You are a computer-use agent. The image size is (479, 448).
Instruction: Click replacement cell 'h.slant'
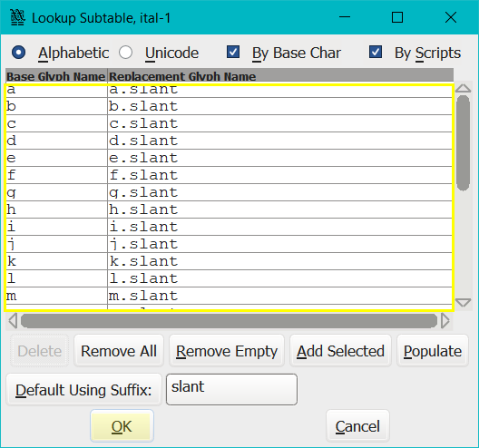coord(279,209)
